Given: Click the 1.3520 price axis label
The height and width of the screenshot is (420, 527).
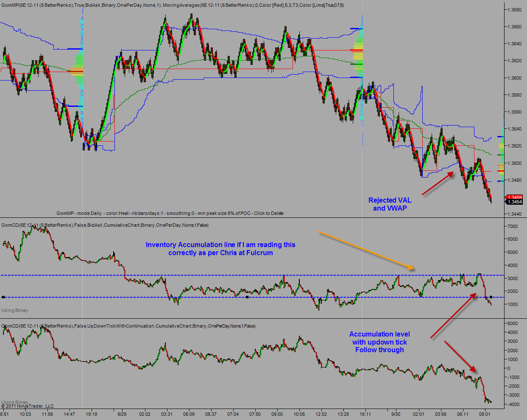Looking at the screenshot, I should coord(514,146).
